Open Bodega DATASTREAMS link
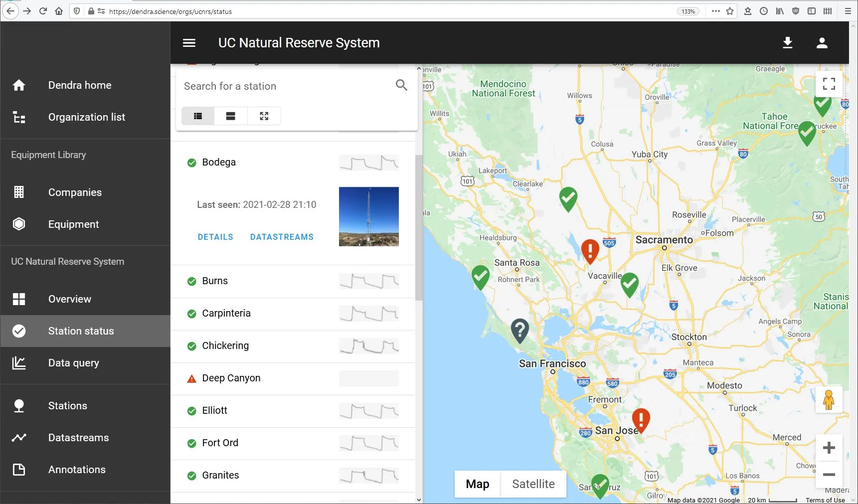Viewport: 858px width, 504px height. tap(282, 237)
